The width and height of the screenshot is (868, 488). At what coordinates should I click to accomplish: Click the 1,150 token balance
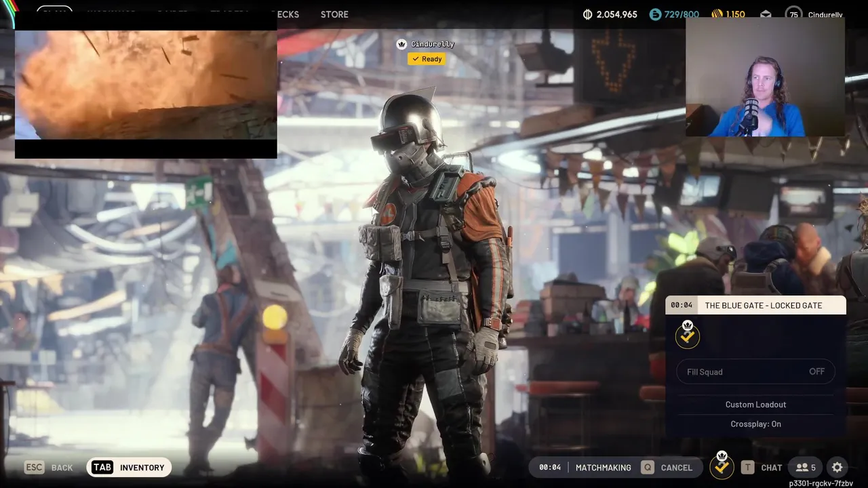pyautogui.click(x=736, y=14)
